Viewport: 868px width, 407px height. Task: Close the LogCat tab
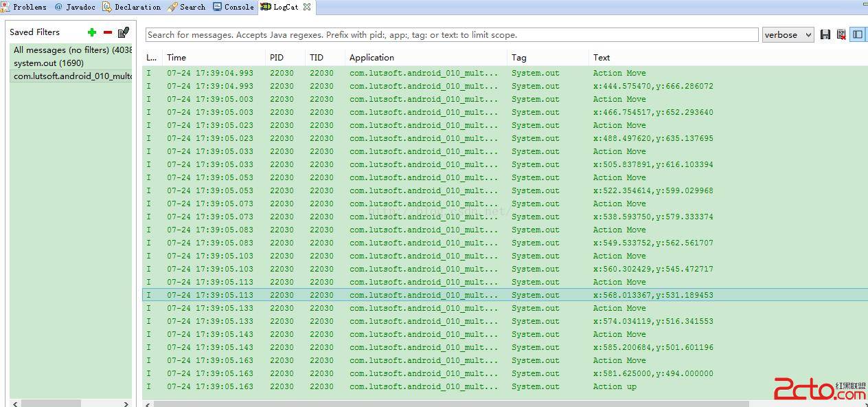click(x=307, y=7)
